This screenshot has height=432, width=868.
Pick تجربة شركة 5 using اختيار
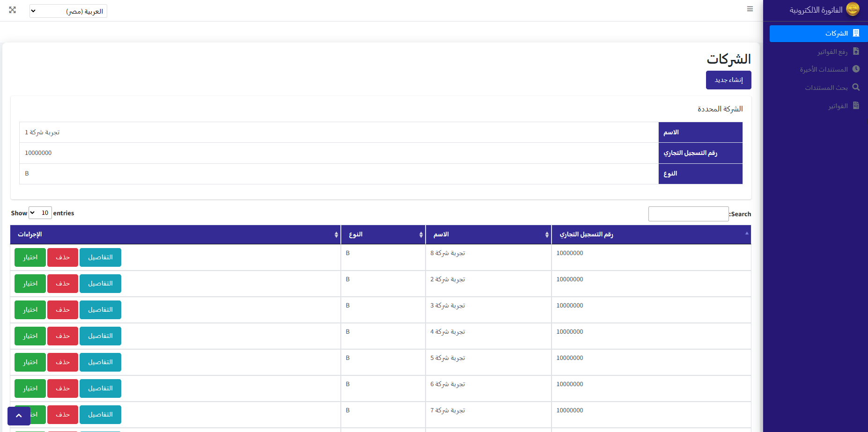(30, 362)
